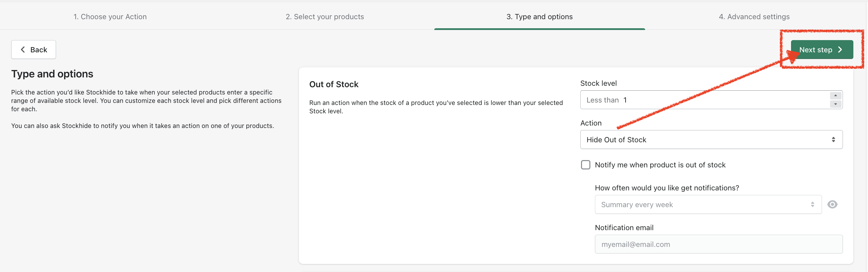
Task: Select the 3. Type and options tab
Action: (540, 17)
